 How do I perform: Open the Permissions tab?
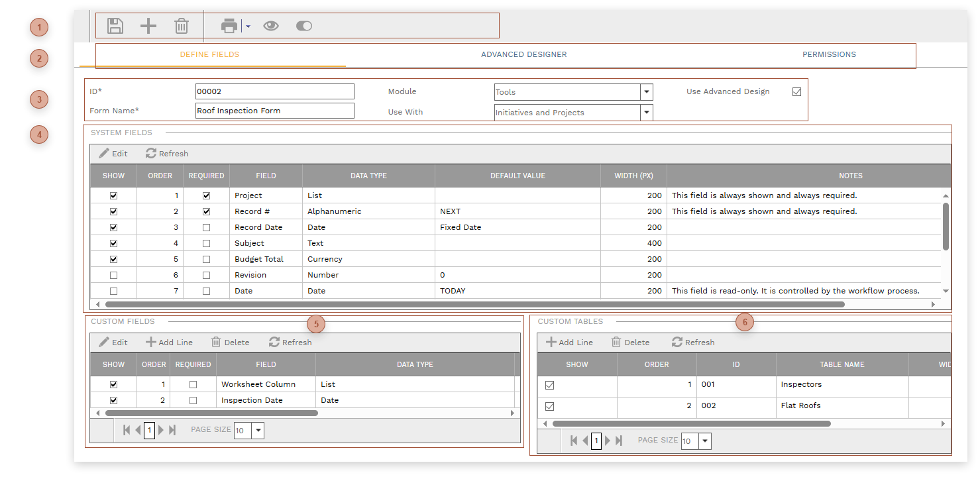[x=828, y=54]
